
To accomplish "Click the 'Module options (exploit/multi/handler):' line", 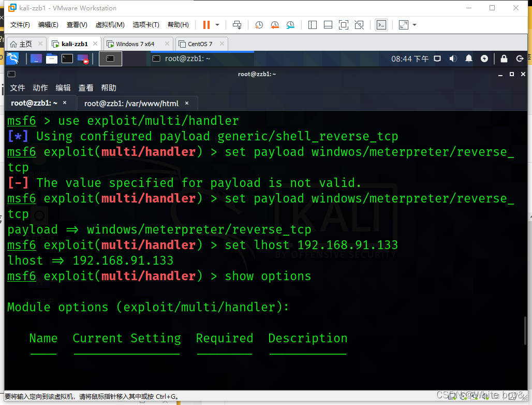I will [x=148, y=307].
